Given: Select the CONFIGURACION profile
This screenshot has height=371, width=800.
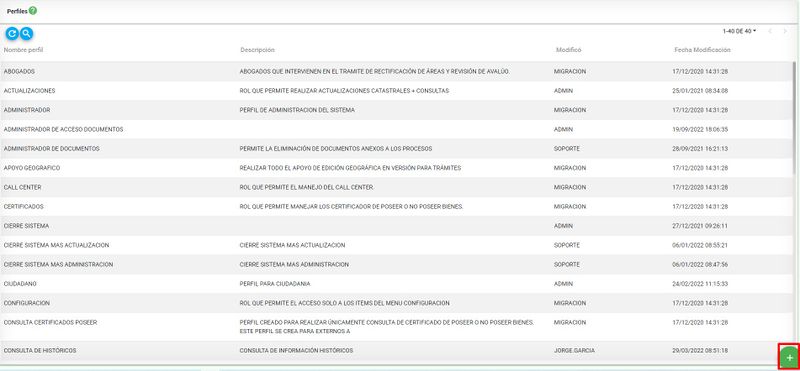Looking at the screenshot, I should pos(27,303).
